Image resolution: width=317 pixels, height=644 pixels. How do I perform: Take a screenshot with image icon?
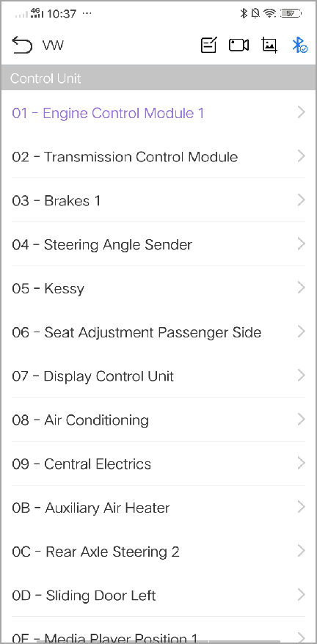tap(269, 45)
